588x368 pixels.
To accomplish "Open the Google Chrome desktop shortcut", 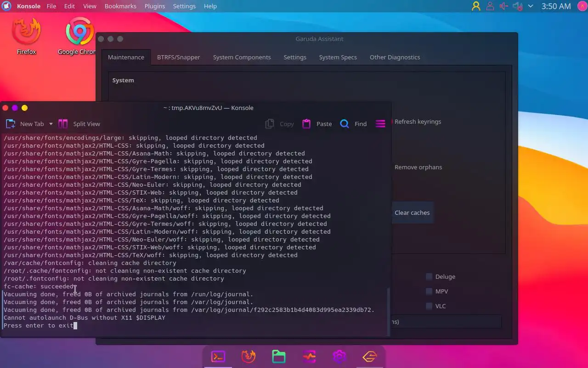I will [79, 36].
